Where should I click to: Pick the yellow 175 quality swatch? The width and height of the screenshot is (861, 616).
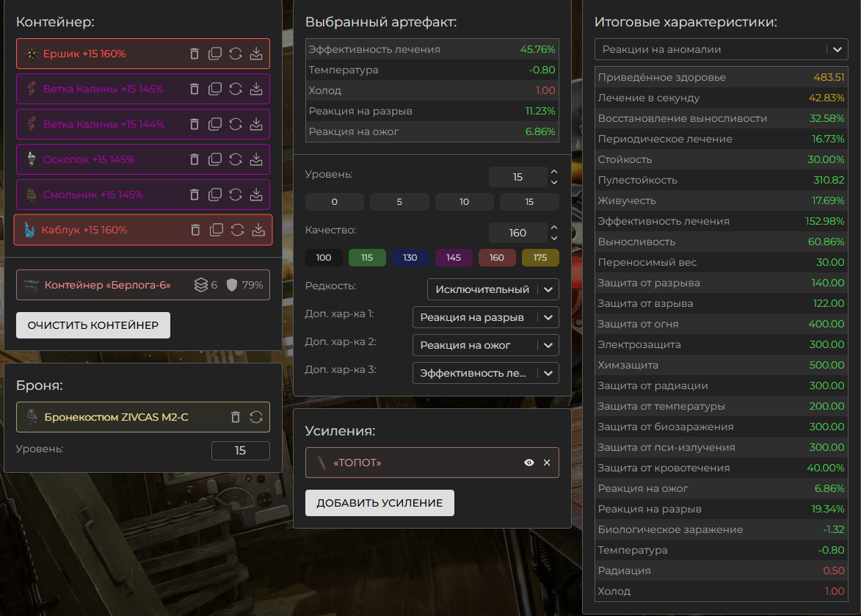pos(540,258)
